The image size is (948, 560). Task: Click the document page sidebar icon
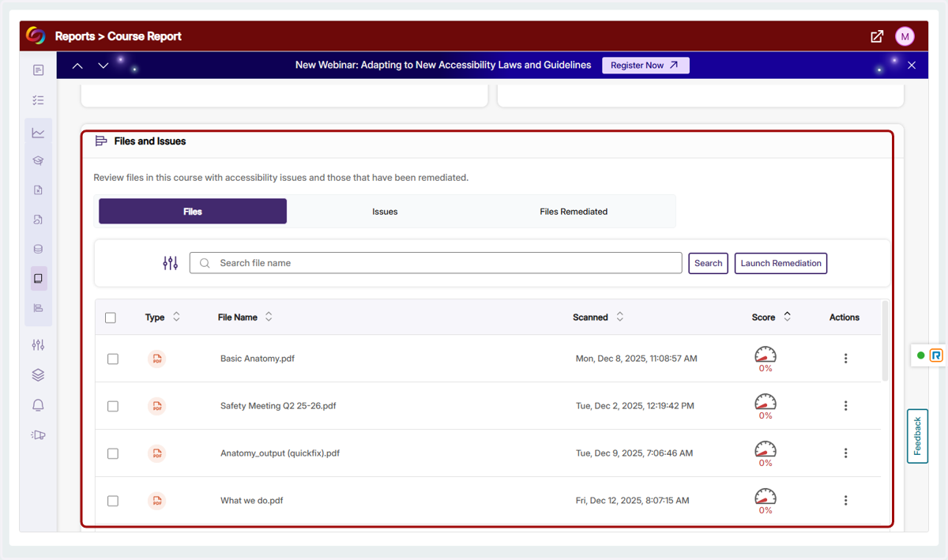pyautogui.click(x=38, y=70)
